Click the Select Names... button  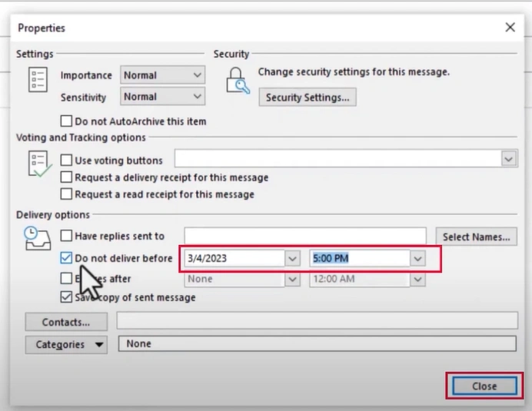[477, 237]
